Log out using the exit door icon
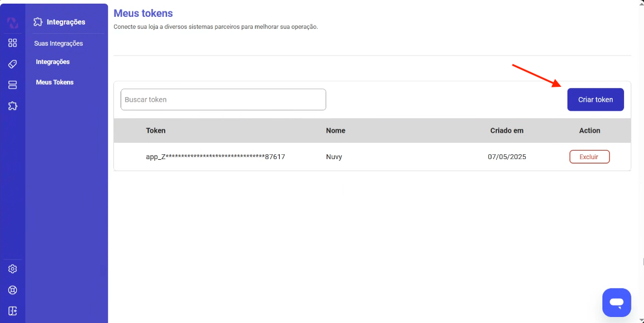Viewport: 644px width, 323px height. pyautogui.click(x=13, y=311)
